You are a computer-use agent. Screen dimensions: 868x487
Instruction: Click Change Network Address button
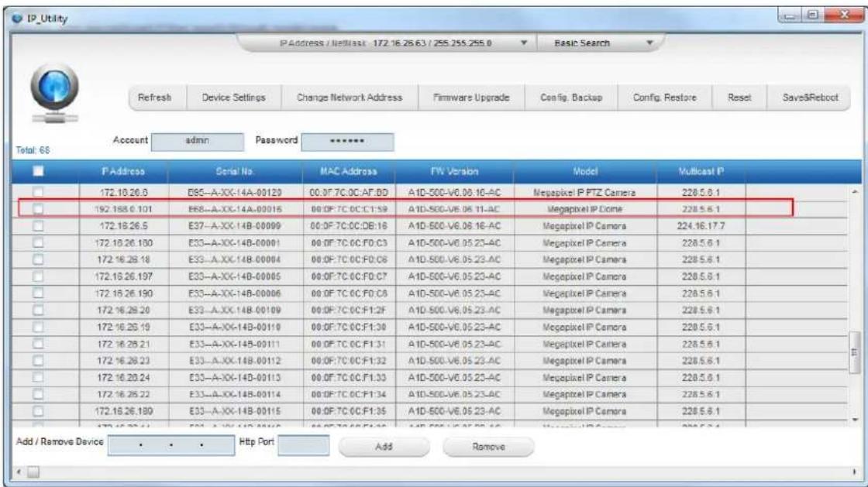click(x=350, y=98)
